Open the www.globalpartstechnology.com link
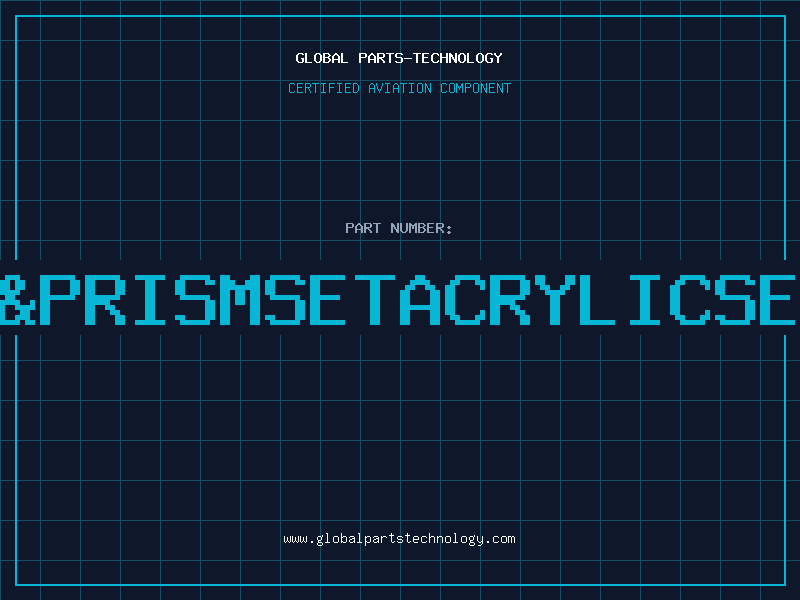Viewport: 800px width, 600px height. 399,539
